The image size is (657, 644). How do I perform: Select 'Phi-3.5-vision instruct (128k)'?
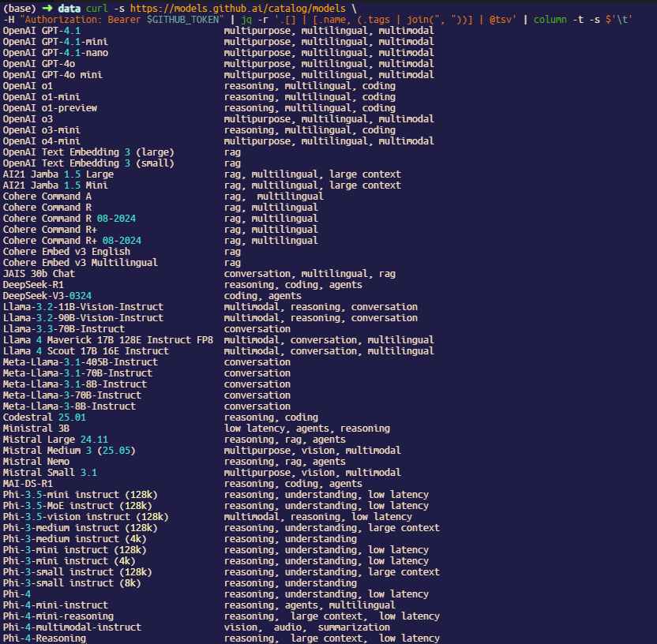[86, 517]
